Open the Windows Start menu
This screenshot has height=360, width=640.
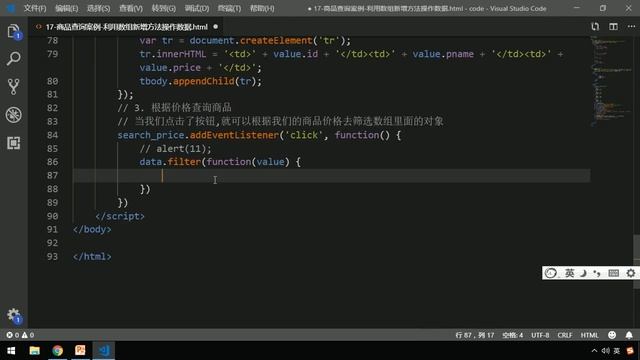pos(11,351)
